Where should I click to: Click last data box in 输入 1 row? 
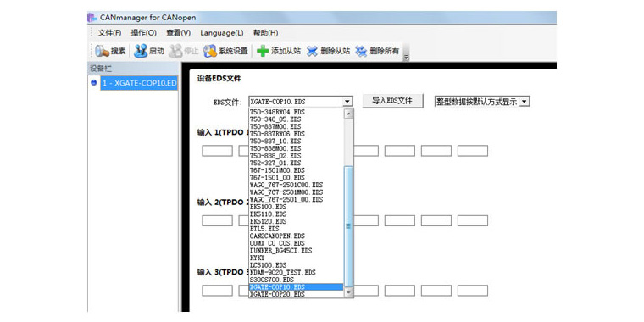(473, 151)
